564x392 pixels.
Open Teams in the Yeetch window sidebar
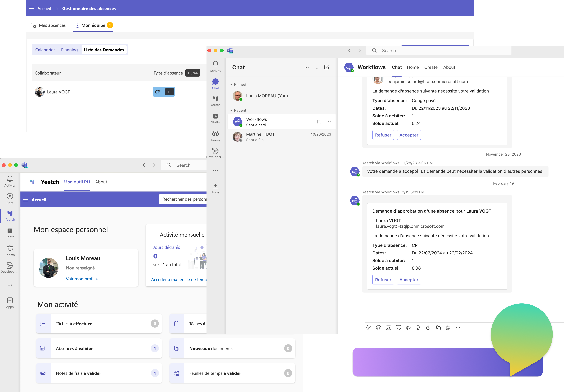[x=10, y=251]
